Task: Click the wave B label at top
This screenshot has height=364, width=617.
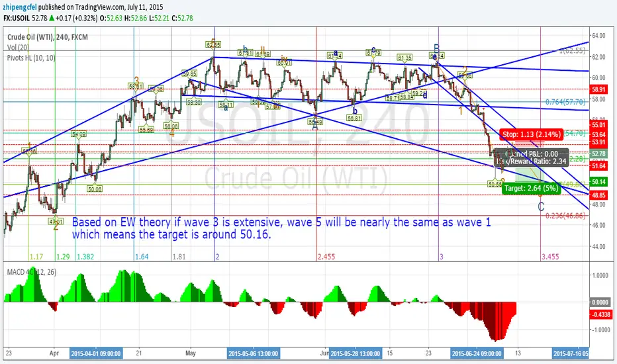Action: click(436, 48)
